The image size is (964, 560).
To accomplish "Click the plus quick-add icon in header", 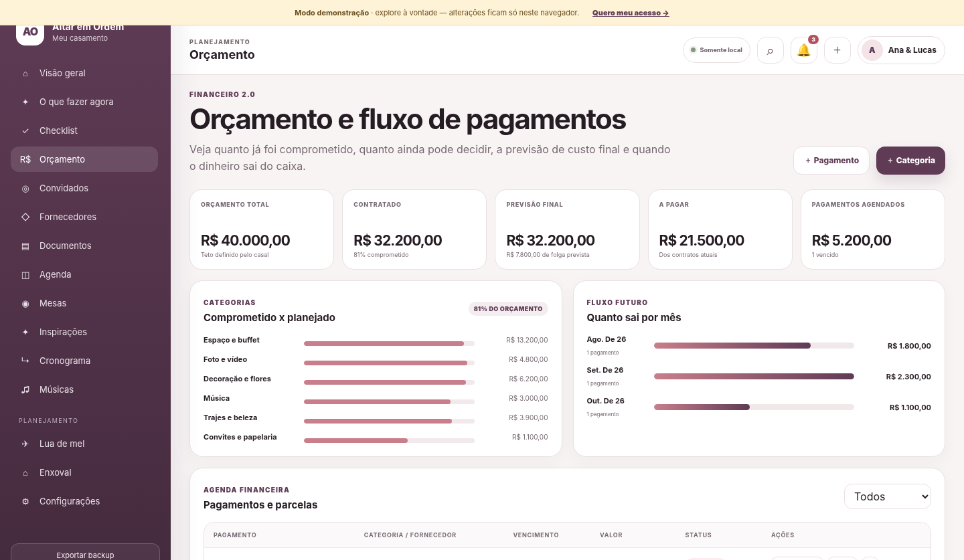I will tap(837, 50).
